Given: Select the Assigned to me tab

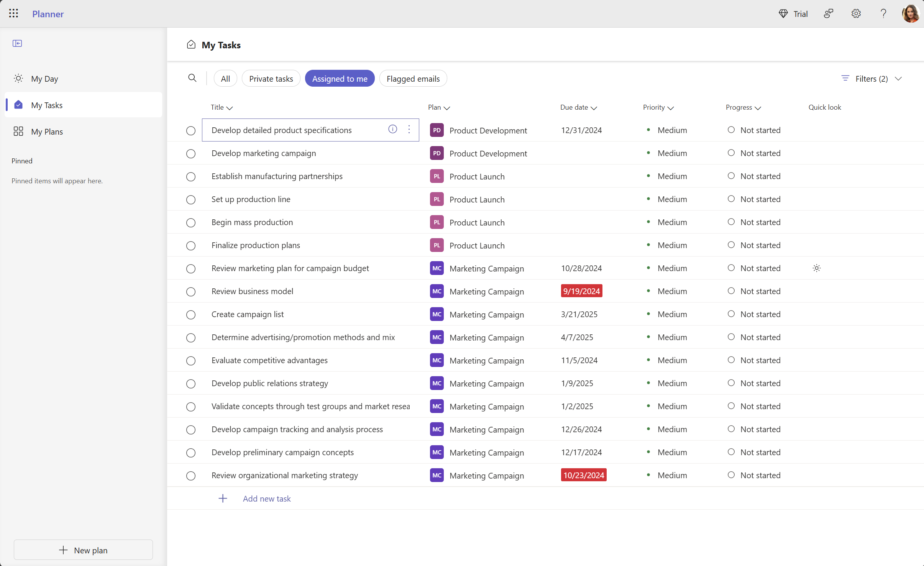Looking at the screenshot, I should coord(340,79).
